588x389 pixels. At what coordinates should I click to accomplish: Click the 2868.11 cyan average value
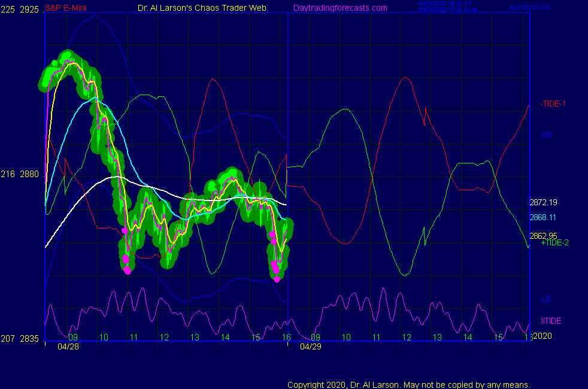[x=543, y=218]
